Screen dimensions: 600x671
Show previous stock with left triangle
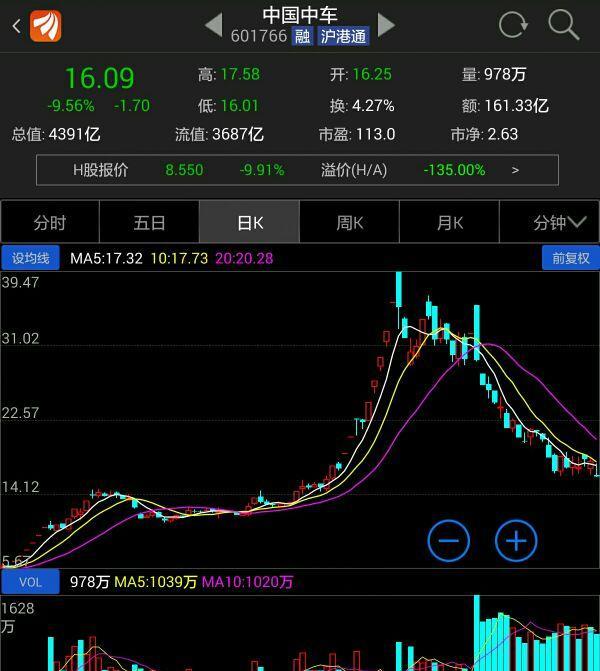coord(214,25)
